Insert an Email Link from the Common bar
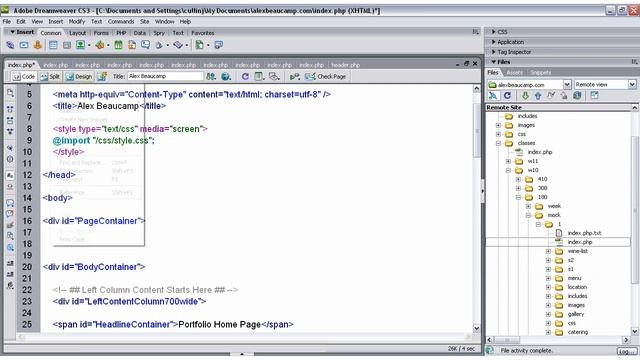 (24, 45)
